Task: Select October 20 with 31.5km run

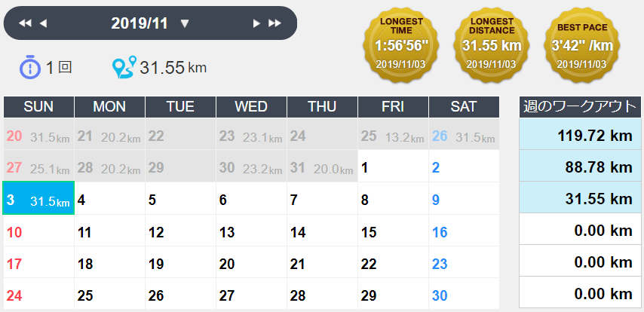Action: (38, 136)
